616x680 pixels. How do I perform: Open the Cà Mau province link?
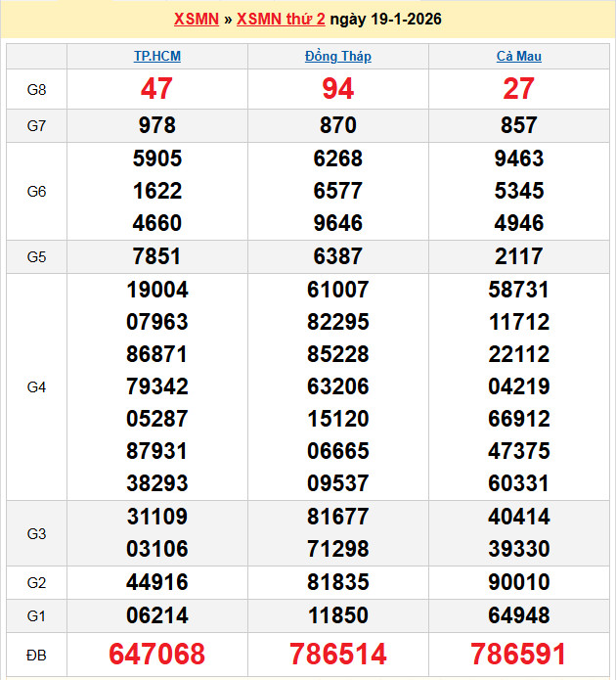click(x=518, y=57)
